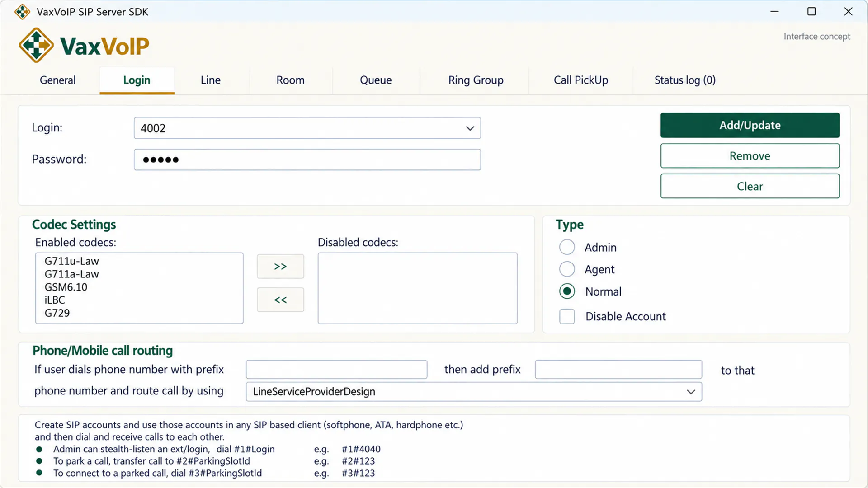This screenshot has height=488, width=868.
Task: Minimize the VaxVoIP window
Action: pyautogui.click(x=774, y=12)
